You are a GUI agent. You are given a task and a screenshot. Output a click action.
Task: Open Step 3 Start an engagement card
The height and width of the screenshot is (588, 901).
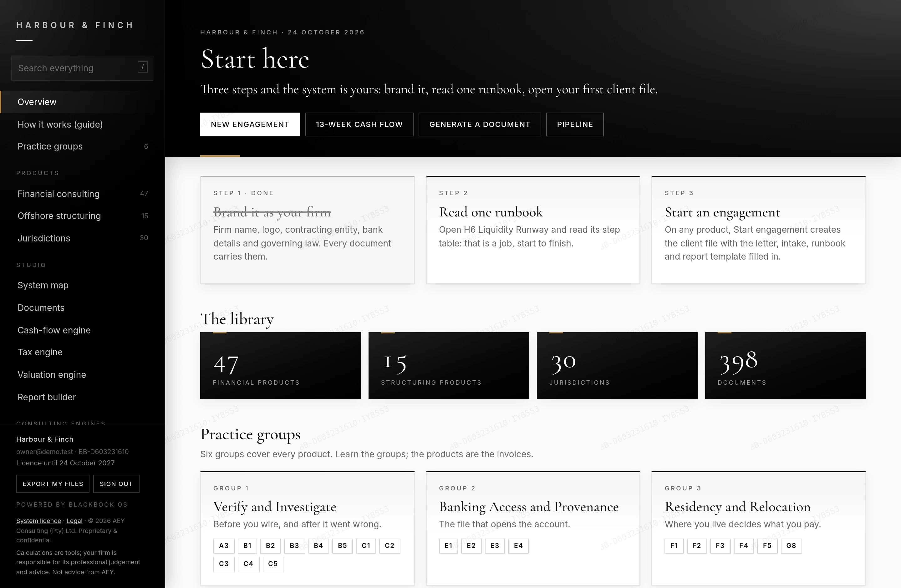click(759, 230)
